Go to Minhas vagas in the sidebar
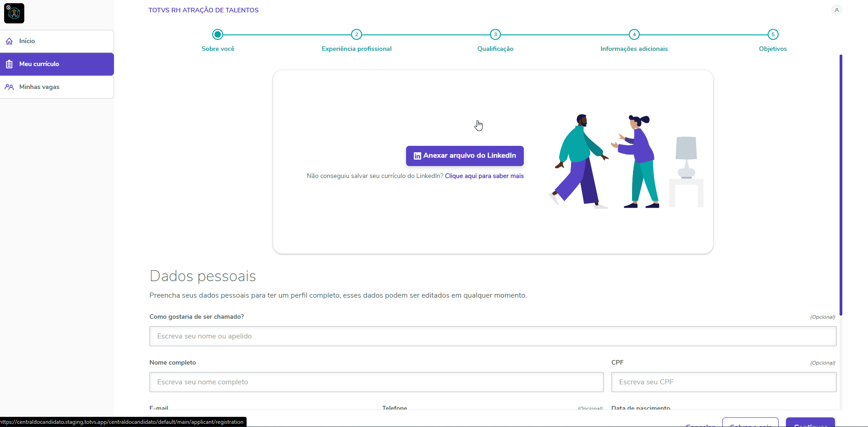 [x=57, y=87]
